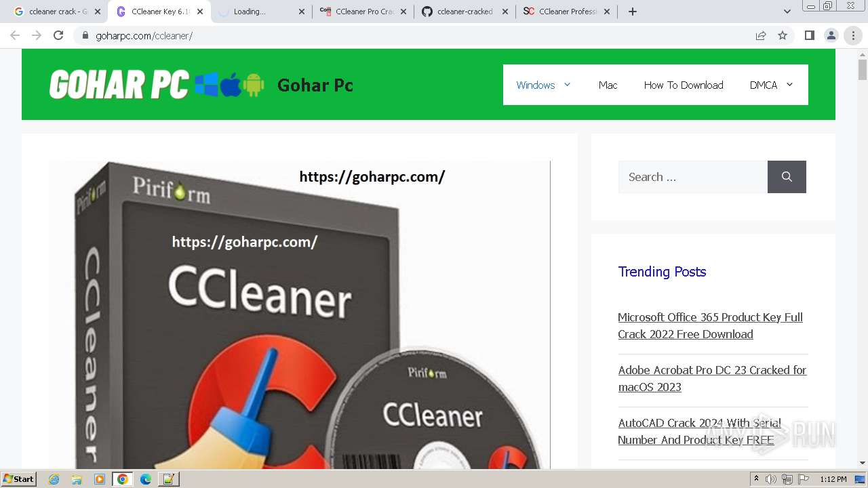
Task: Submit search with magnifier button
Action: 787,177
